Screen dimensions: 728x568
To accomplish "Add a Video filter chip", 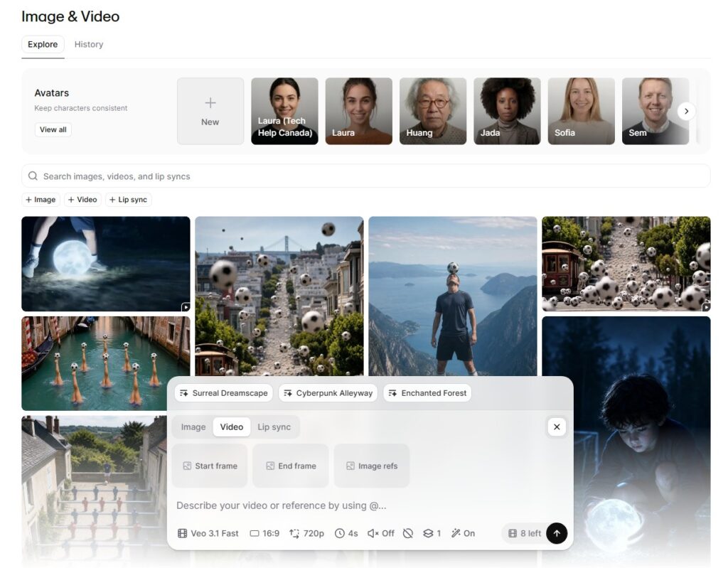I will point(82,200).
